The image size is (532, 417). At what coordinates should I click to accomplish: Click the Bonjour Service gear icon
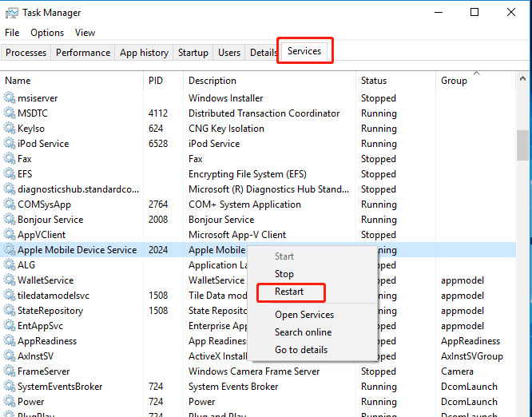point(10,220)
